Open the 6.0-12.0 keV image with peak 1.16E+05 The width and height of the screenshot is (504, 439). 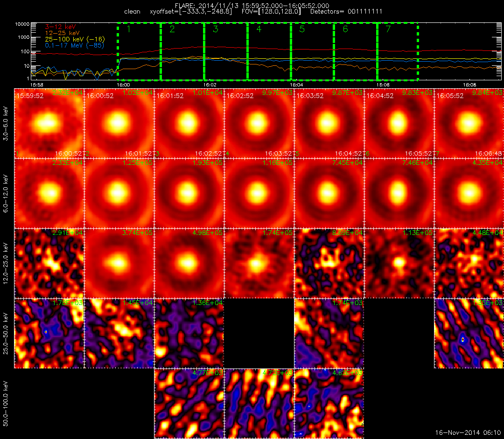click(259, 194)
